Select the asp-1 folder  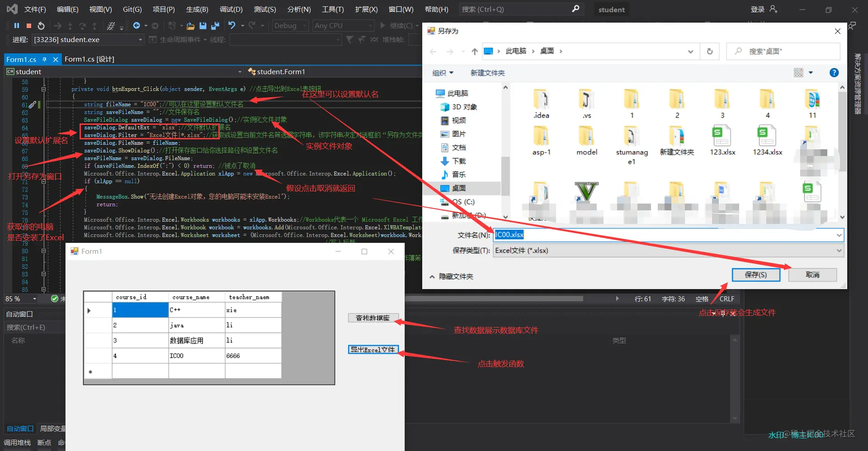pyautogui.click(x=541, y=141)
